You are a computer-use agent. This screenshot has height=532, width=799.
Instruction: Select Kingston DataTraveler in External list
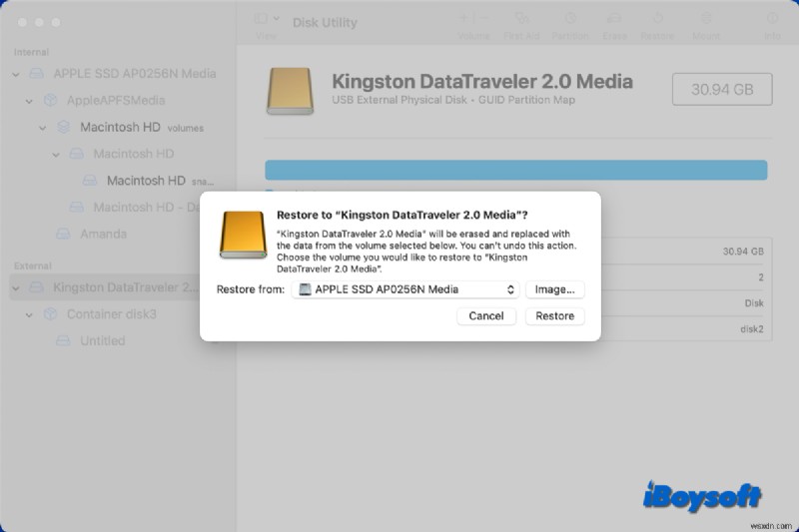pos(106,287)
